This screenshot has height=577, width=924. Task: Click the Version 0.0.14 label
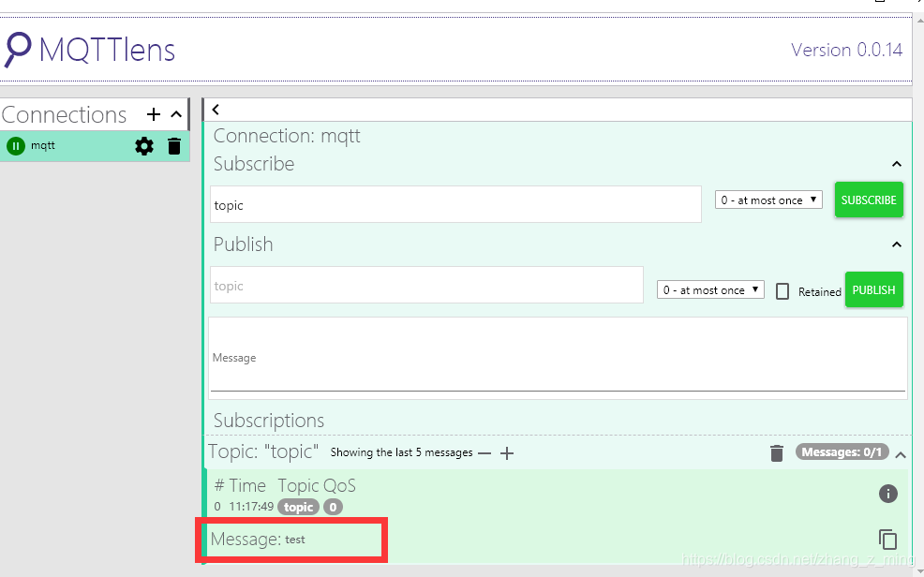tap(846, 50)
